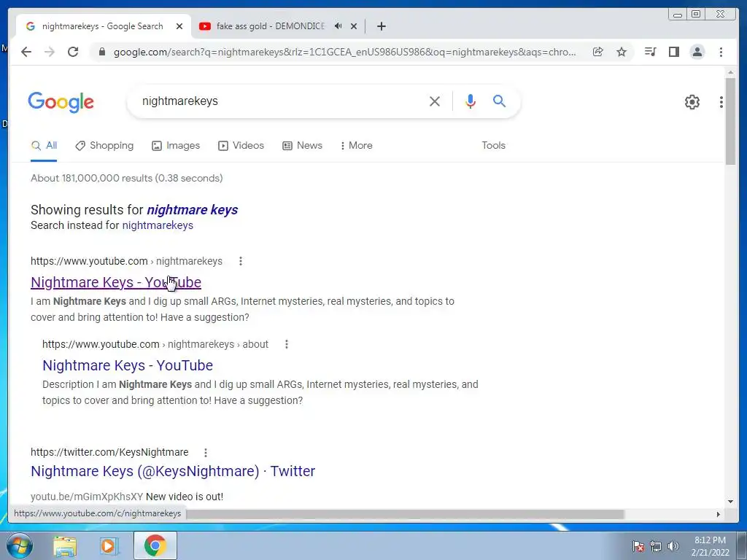
Task: Open options for first YouTube result
Action: pos(241,261)
